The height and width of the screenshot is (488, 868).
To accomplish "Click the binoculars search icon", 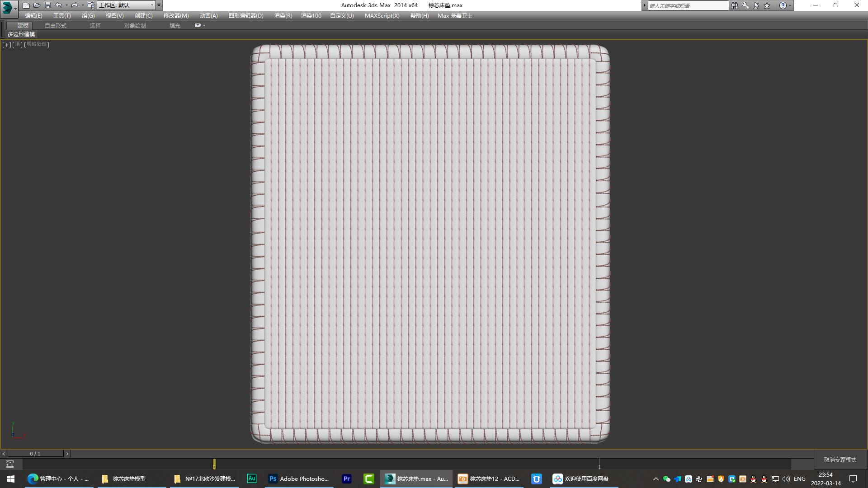I will [x=734, y=5].
